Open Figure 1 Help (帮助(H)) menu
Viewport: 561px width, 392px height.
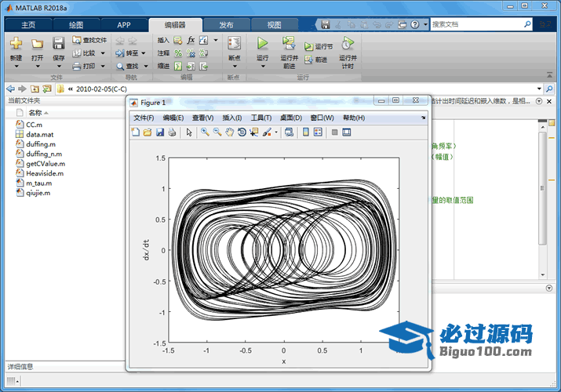pos(354,118)
